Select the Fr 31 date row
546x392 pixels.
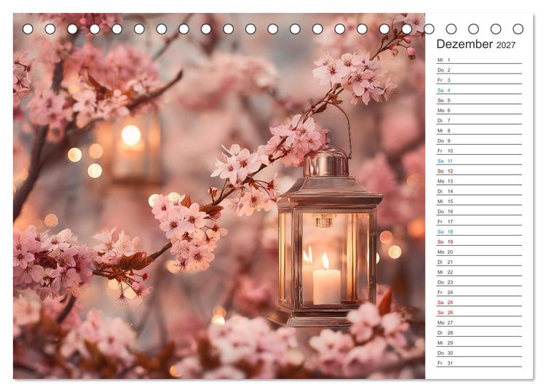click(479, 362)
